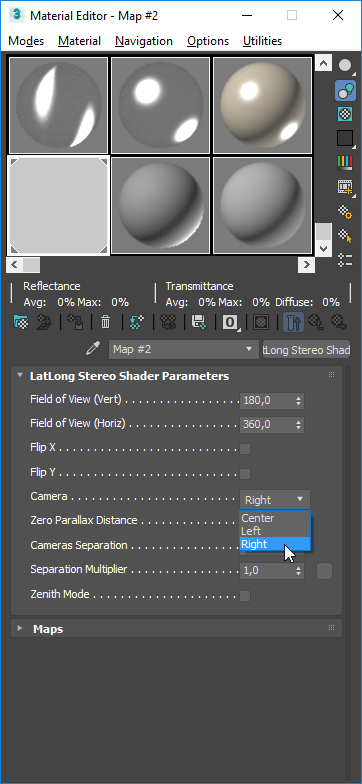Image resolution: width=362 pixels, height=784 pixels.
Task: Open the Utilities menu
Action: pyautogui.click(x=262, y=41)
